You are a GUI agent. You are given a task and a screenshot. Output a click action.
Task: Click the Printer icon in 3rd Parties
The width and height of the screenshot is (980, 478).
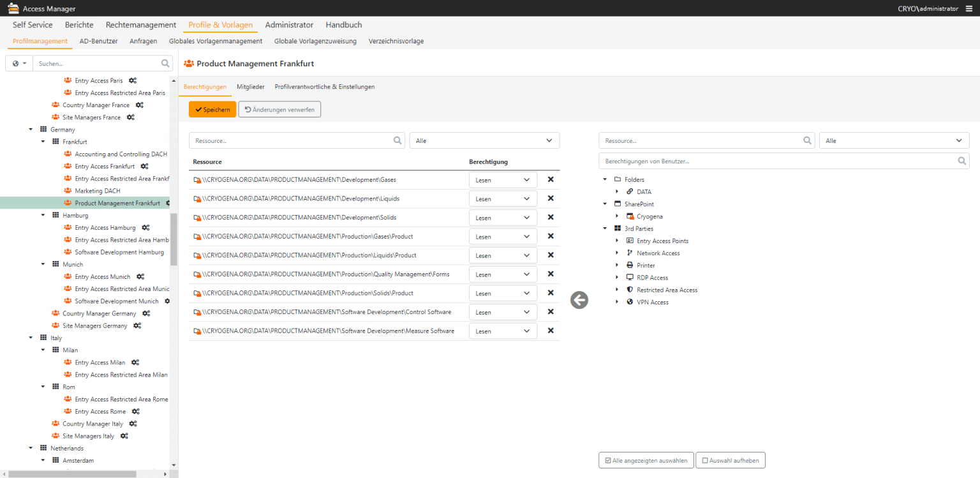pos(630,265)
